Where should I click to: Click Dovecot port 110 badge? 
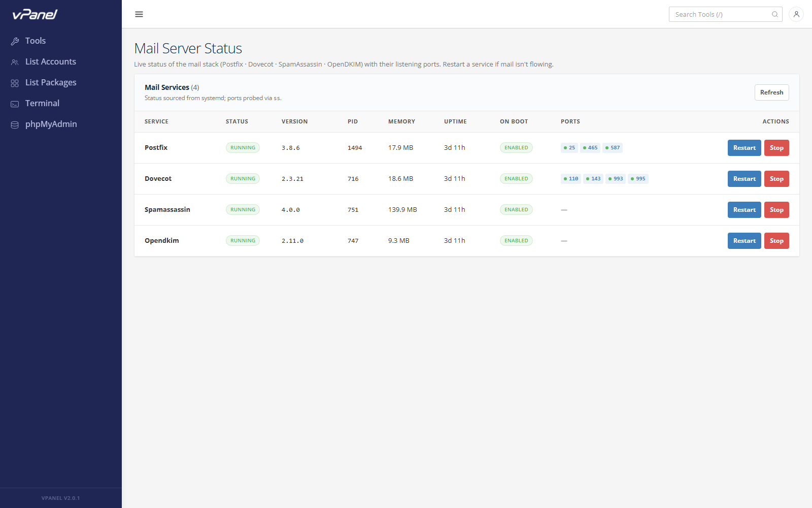(571, 179)
